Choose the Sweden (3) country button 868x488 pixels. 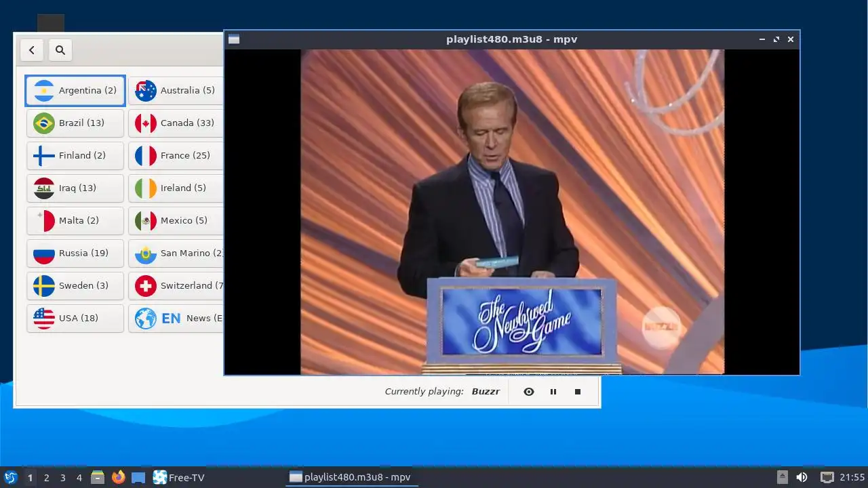pyautogui.click(x=75, y=285)
